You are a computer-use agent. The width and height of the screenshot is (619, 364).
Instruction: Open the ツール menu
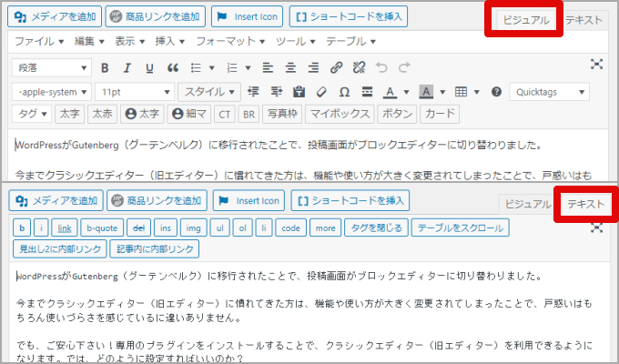point(295,41)
